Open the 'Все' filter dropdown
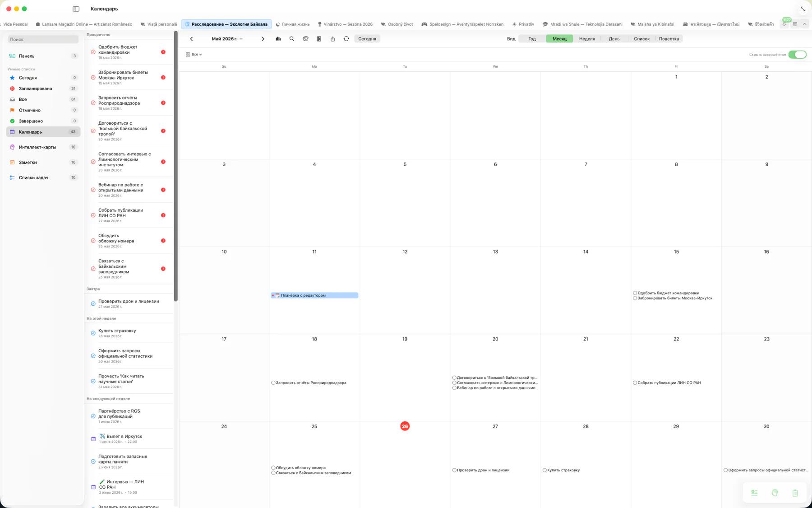 coord(194,54)
